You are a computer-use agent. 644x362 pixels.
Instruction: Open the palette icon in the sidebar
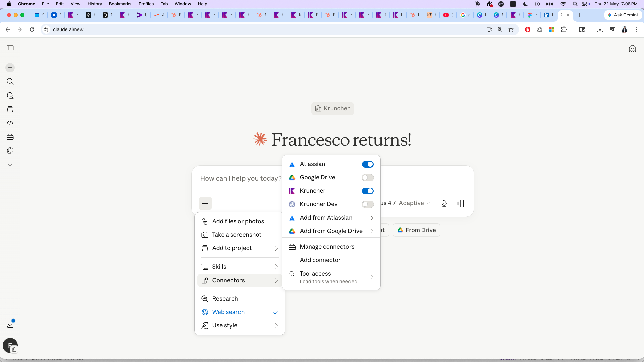point(10,151)
